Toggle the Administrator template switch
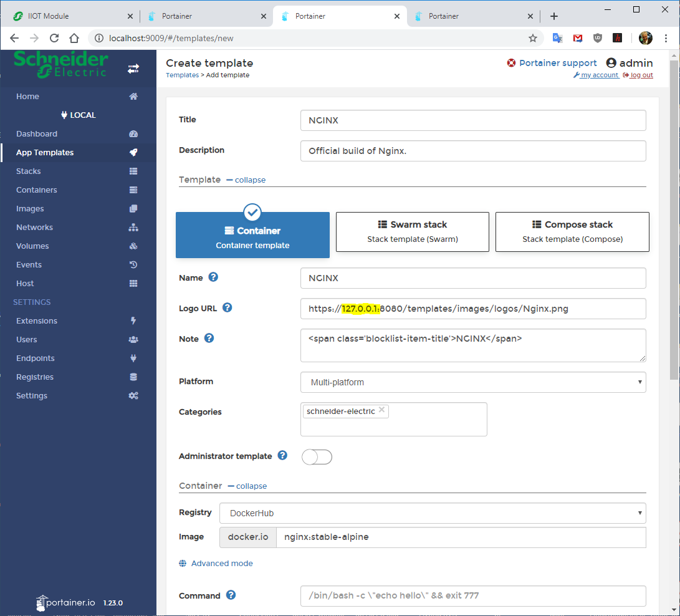Viewport: 680px width, 616px height. [317, 457]
